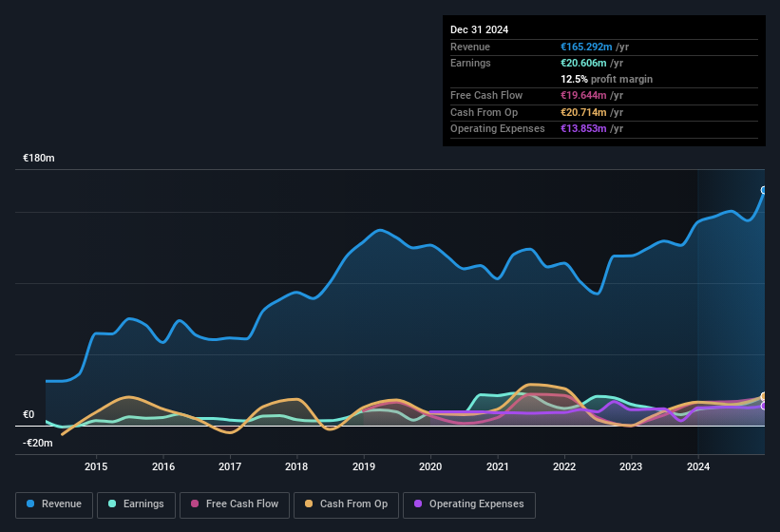This screenshot has height=532, width=780.
Task: Click the €13.853m operating expenses value
Action: coord(583,129)
